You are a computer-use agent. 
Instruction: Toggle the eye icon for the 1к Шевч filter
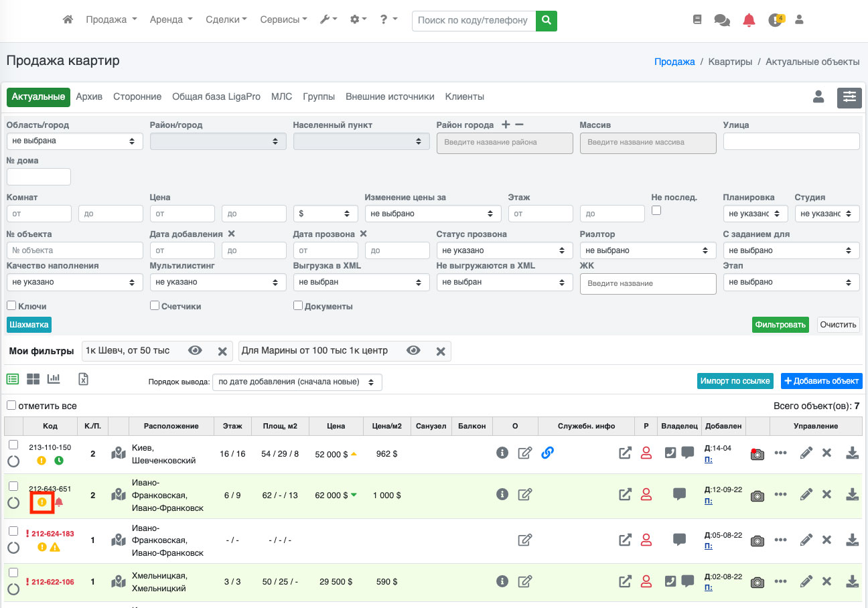click(x=195, y=351)
